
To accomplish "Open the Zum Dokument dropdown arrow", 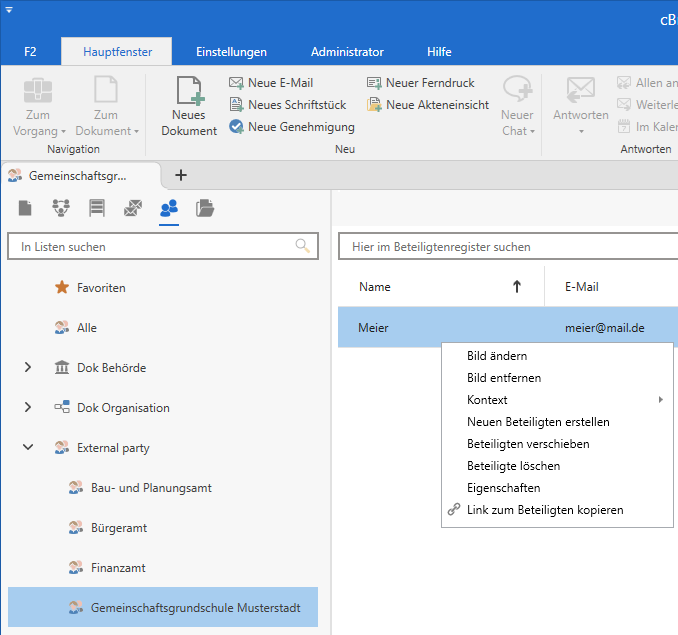I will pyautogui.click(x=136, y=131).
